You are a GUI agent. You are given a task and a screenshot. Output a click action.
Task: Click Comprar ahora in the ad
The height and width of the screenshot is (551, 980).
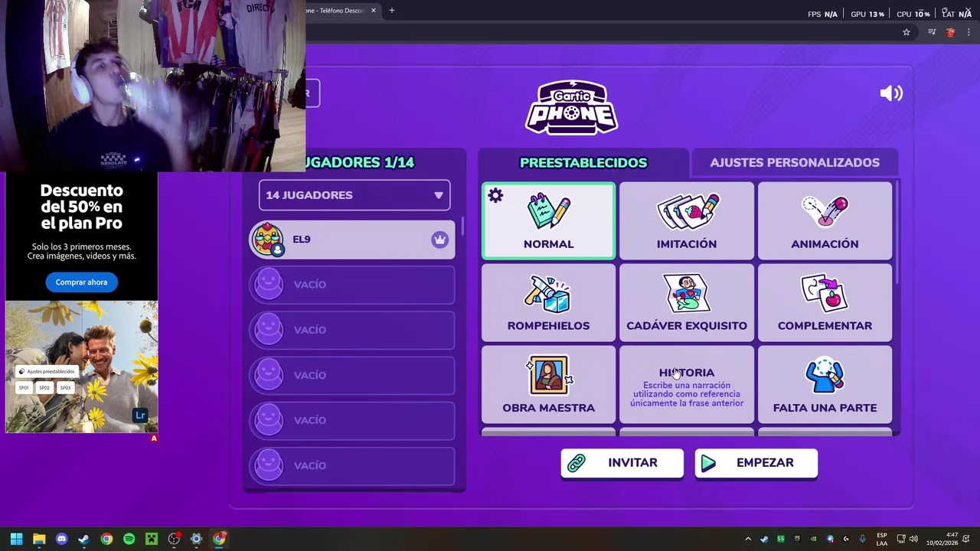click(x=81, y=282)
